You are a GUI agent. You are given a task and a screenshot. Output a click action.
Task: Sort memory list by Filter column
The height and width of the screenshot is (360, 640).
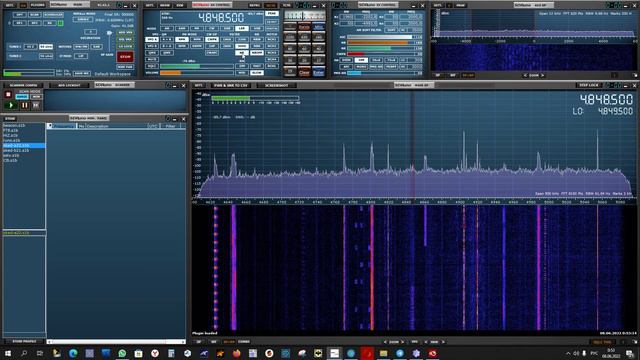click(x=170, y=127)
